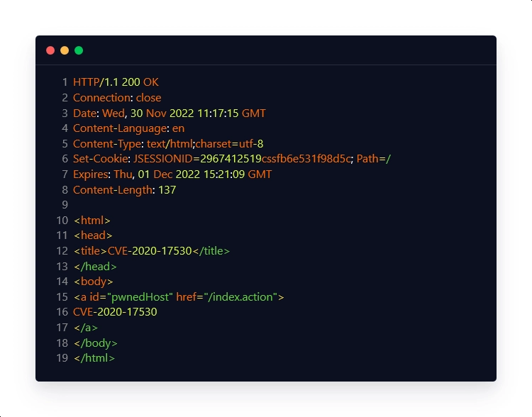Click the opening <html> tag
The height and width of the screenshot is (417, 532).
pos(92,221)
